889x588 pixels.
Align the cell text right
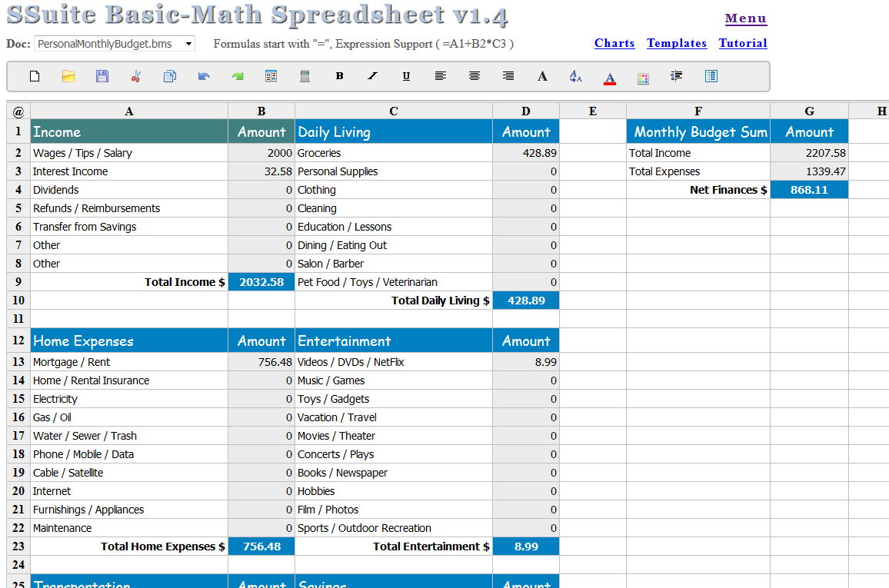pyautogui.click(x=508, y=76)
